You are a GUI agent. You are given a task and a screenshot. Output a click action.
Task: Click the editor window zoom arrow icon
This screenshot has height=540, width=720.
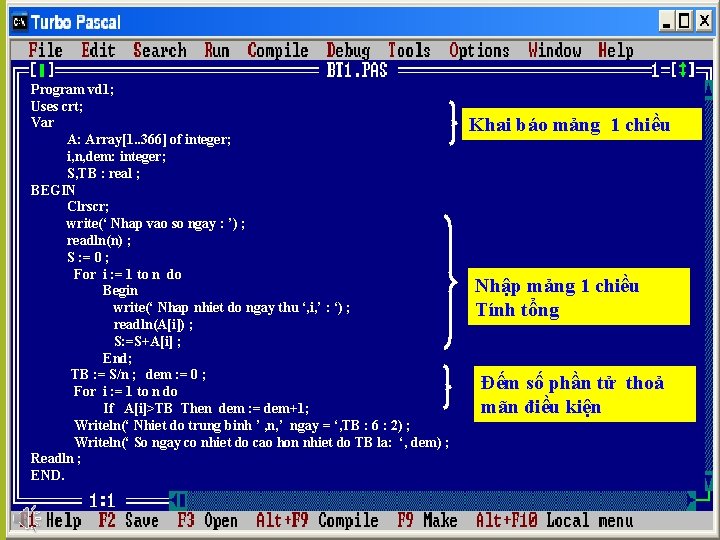[x=682, y=70]
